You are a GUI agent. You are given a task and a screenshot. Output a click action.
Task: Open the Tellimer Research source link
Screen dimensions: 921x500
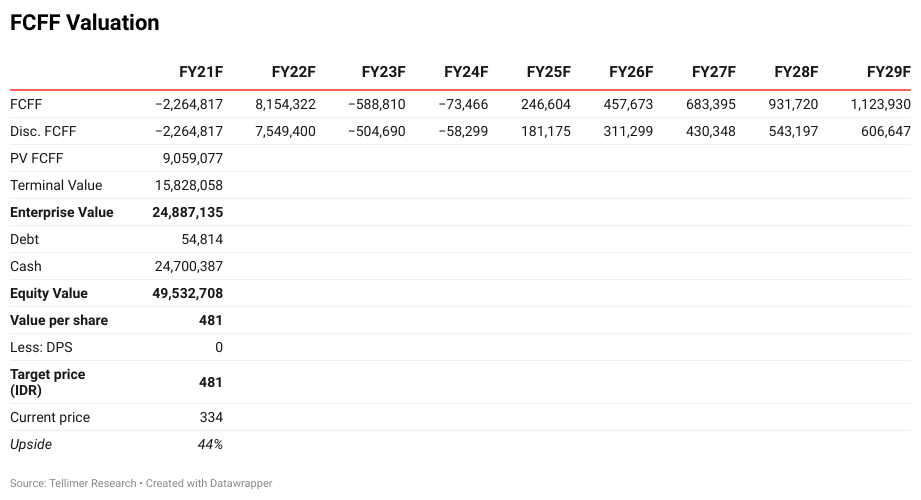coord(93,484)
